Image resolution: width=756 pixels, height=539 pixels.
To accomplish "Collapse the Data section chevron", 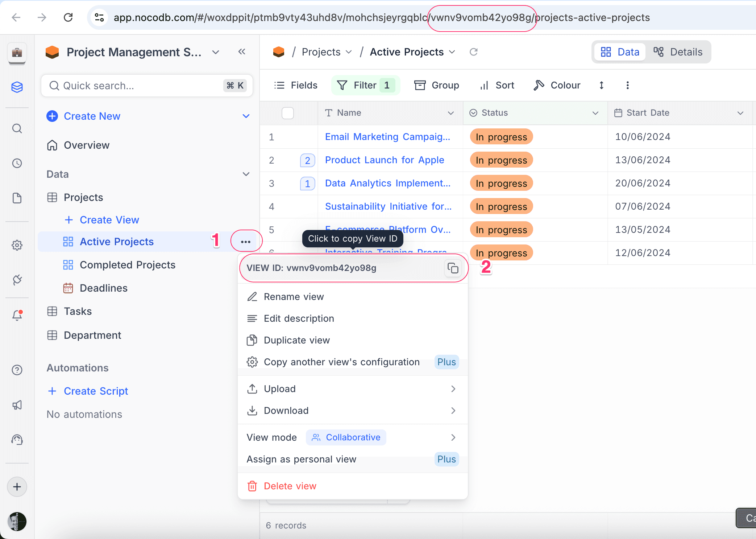I will click(246, 174).
